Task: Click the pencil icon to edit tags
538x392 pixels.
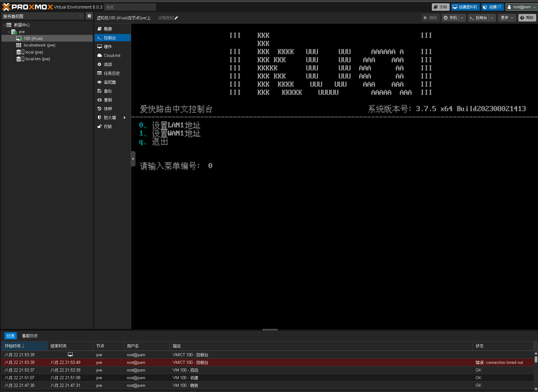Action: coord(176,18)
